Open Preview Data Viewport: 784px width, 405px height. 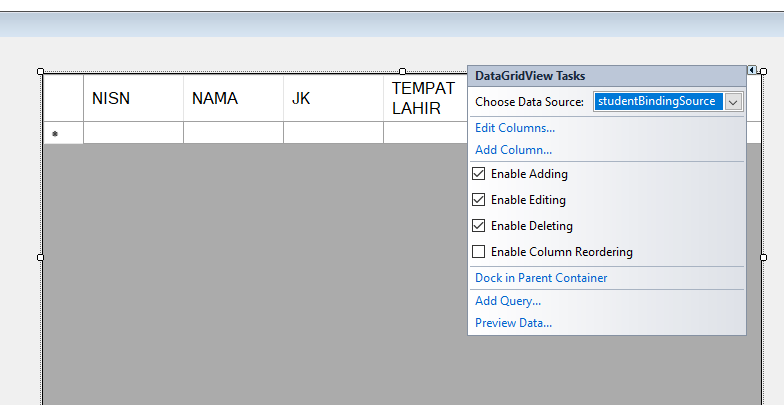click(513, 323)
